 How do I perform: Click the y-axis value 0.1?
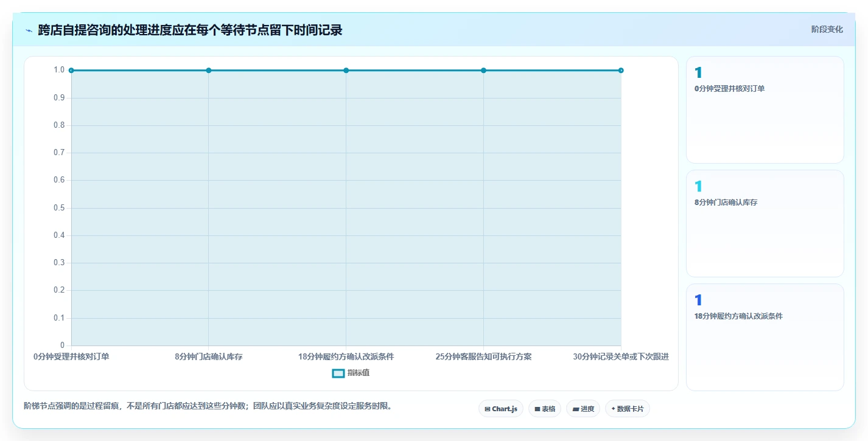[59, 318]
